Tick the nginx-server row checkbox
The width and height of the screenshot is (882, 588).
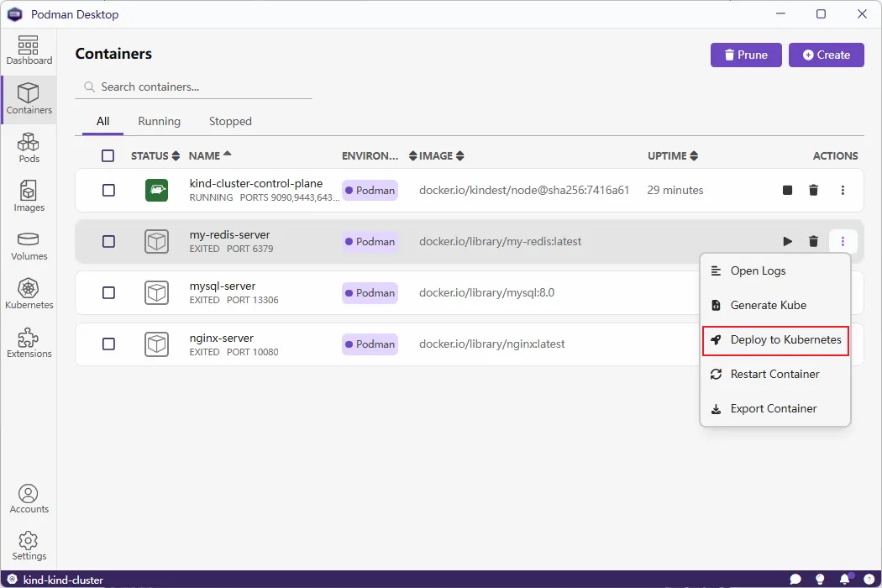pyautogui.click(x=108, y=344)
